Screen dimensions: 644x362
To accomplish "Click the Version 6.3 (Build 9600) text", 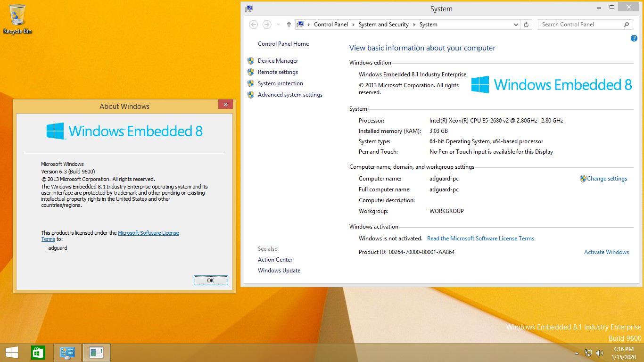I will (x=68, y=172).
